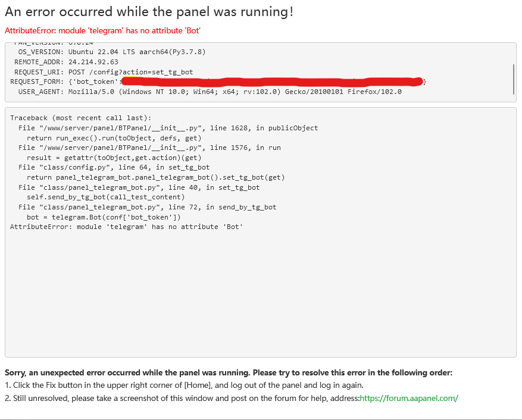
Task: Click the redacted bot_token value
Action: coord(271,82)
